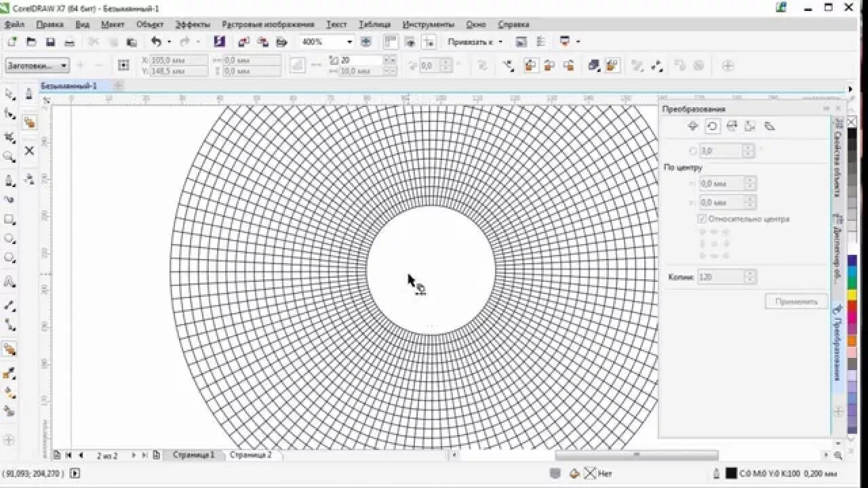Select the Size transformation icon

click(750, 126)
